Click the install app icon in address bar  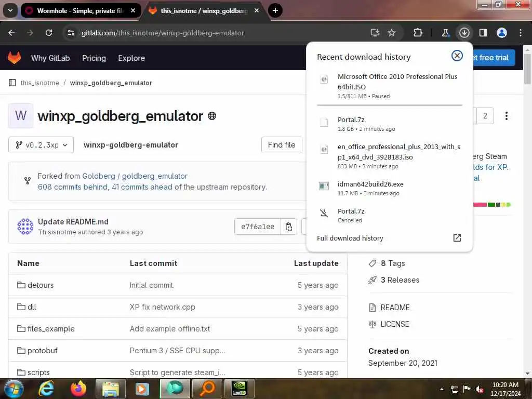tap(375, 33)
